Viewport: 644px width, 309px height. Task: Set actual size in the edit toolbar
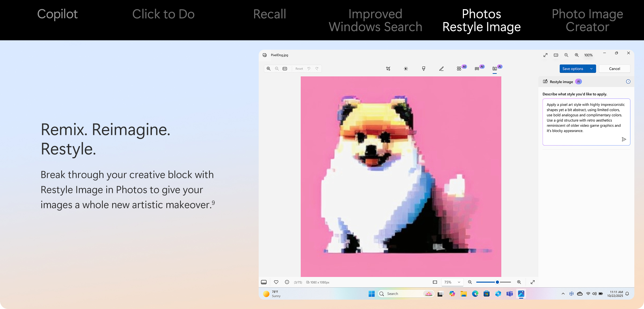coord(285,69)
